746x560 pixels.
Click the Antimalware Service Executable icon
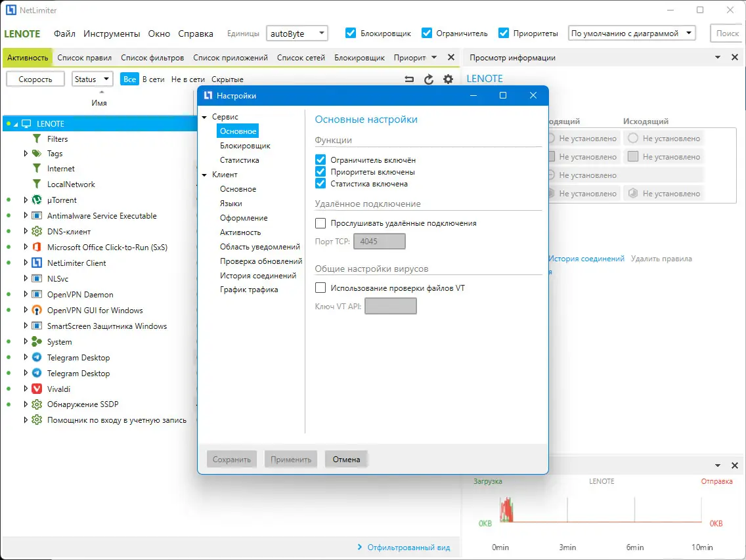pyautogui.click(x=37, y=215)
